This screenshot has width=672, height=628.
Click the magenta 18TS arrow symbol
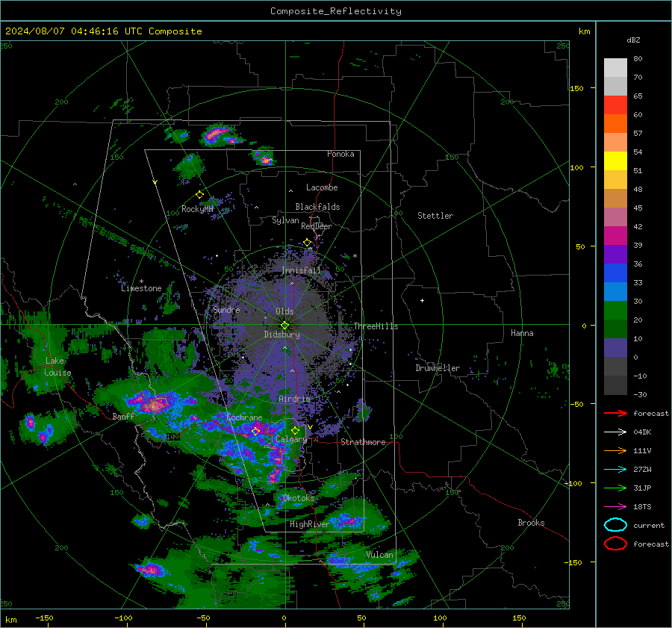pos(615,506)
